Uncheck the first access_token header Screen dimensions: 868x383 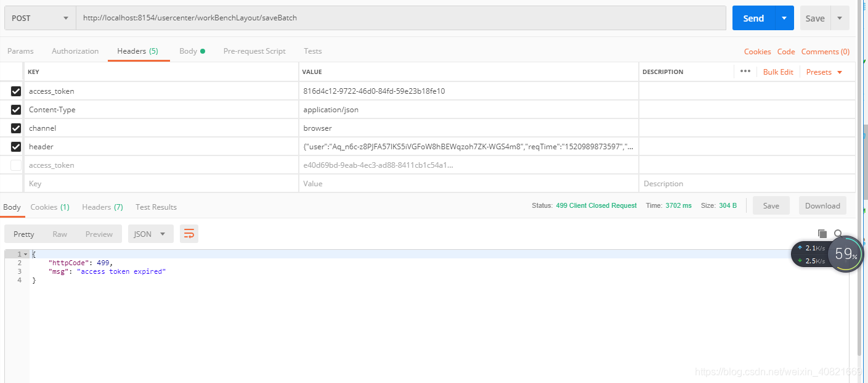pos(16,91)
